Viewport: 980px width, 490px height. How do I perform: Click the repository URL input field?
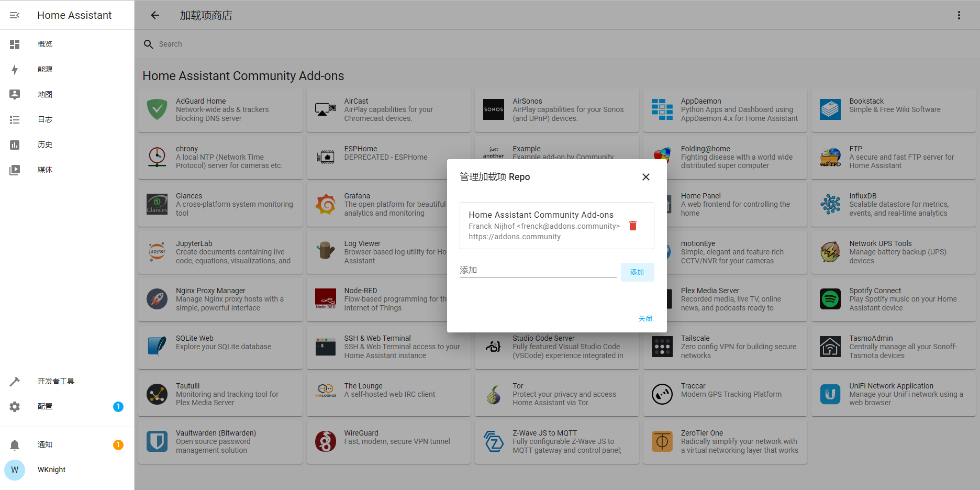[x=537, y=271]
